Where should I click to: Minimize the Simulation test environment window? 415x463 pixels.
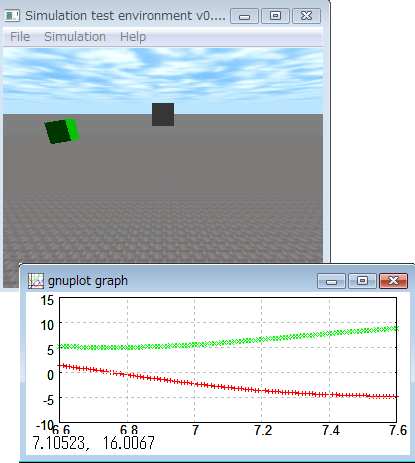[x=244, y=16]
